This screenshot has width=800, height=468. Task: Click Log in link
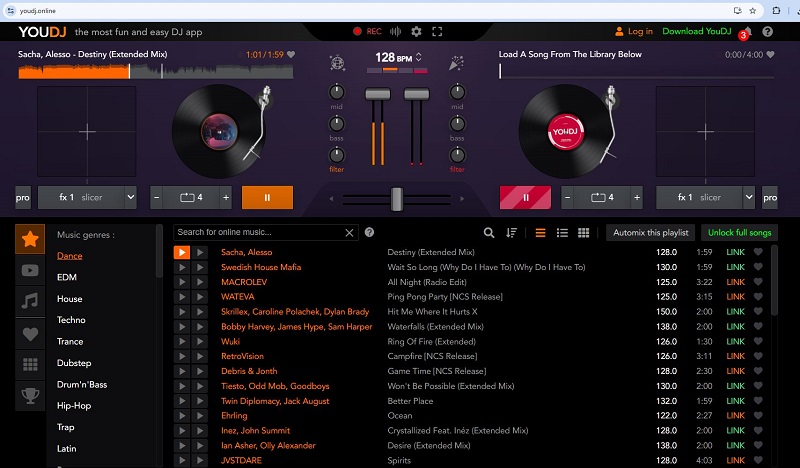(x=634, y=32)
